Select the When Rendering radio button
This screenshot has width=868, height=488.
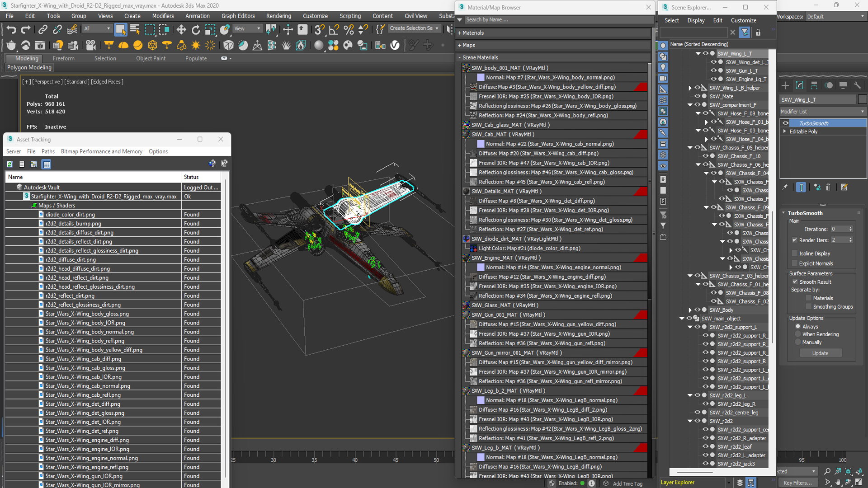coord(798,334)
